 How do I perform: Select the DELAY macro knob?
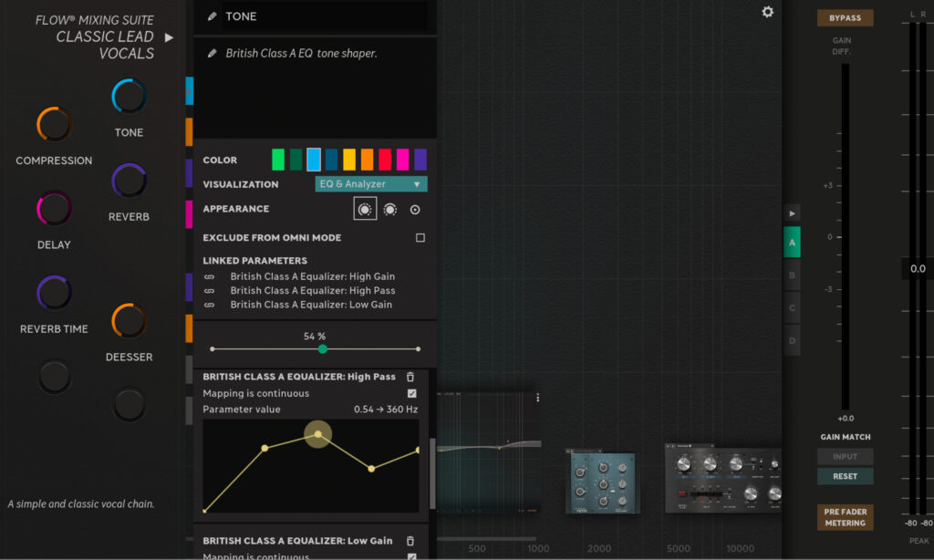[54, 209]
